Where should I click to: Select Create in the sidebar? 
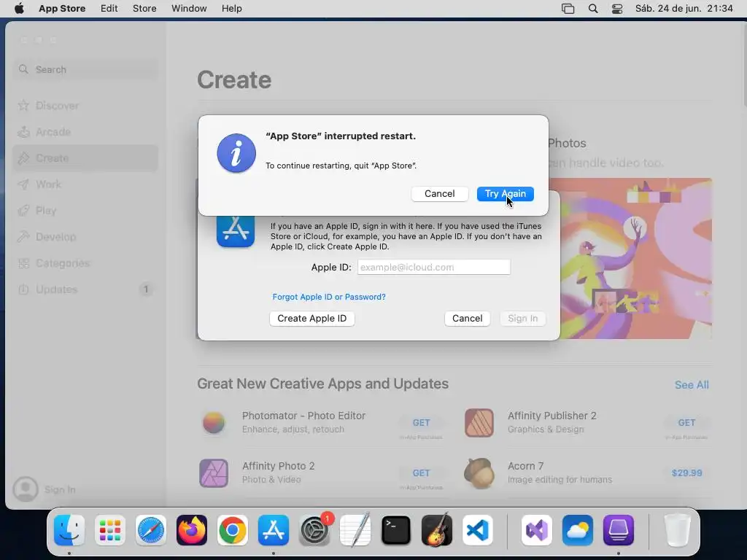(85, 158)
